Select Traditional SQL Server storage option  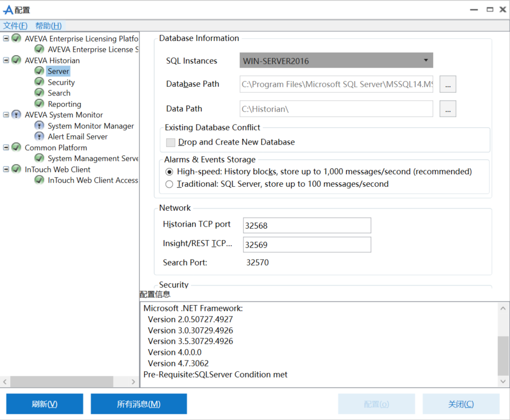[170, 184]
